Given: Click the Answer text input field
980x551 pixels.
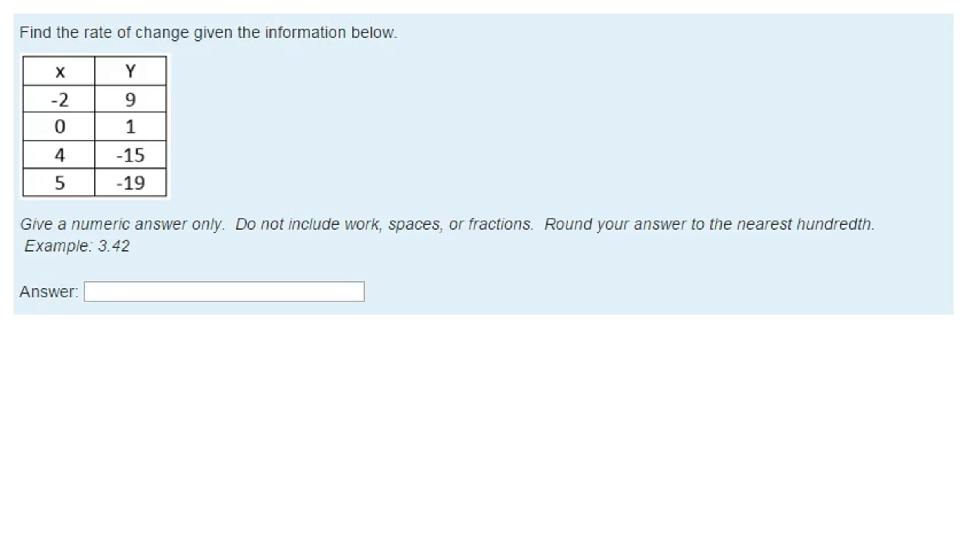Looking at the screenshot, I should (x=224, y=292).
